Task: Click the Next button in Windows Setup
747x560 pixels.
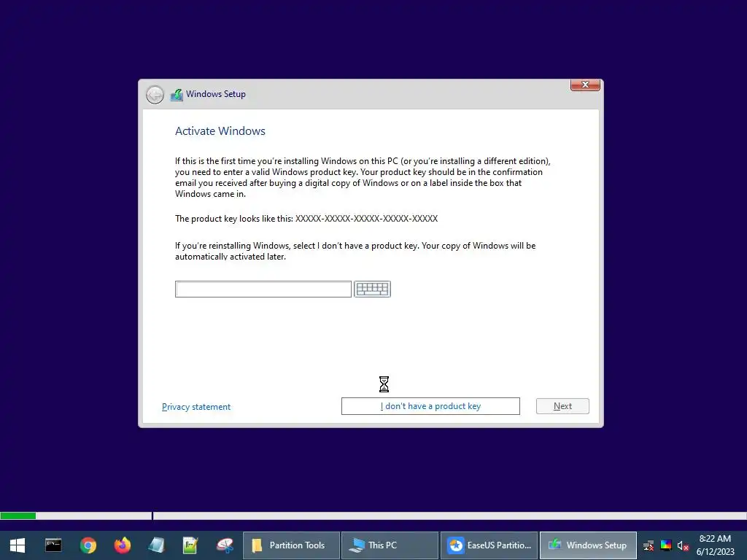Action: coord(562,406)
